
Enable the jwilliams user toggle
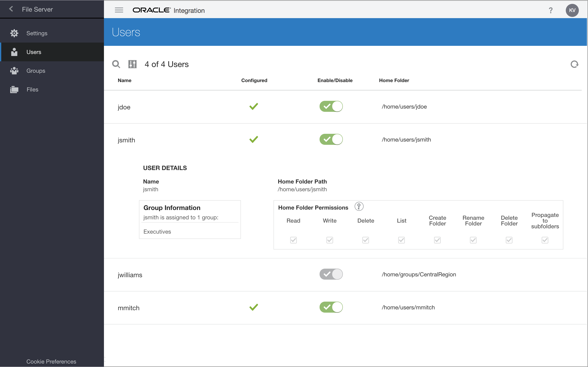[331, 274]
